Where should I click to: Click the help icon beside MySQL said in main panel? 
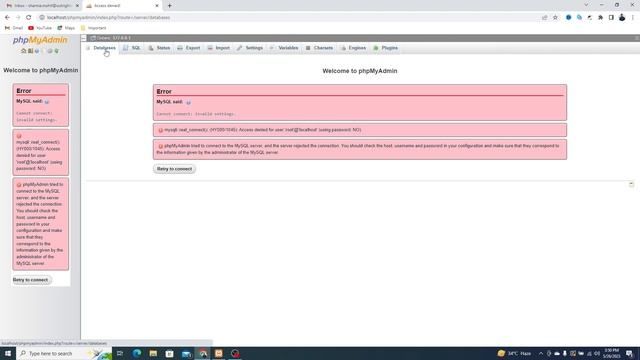[x=188, y=102]
